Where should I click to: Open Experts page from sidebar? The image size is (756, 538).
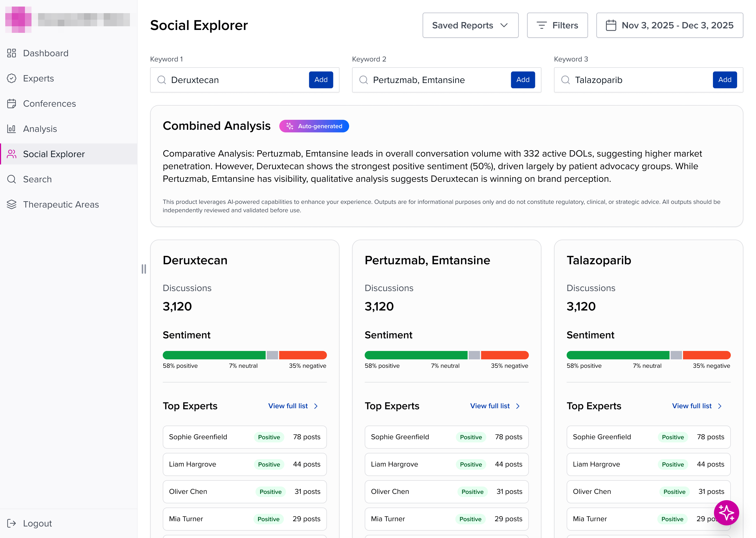[x=69, y=78]
